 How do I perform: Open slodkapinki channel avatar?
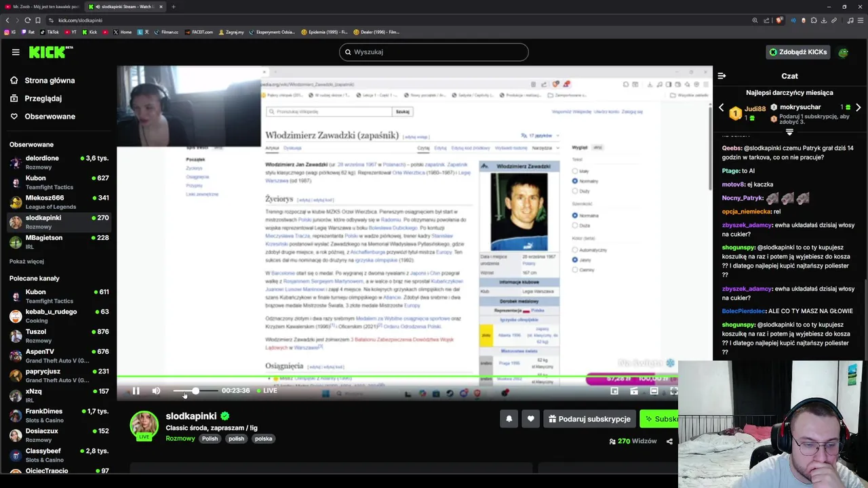[144, 426]
